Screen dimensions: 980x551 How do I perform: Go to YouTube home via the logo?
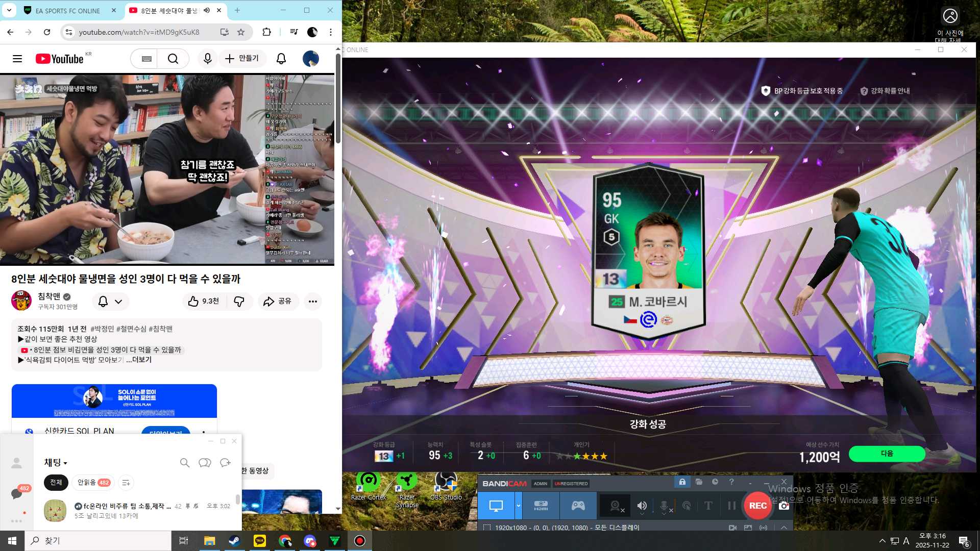[59, 59]
